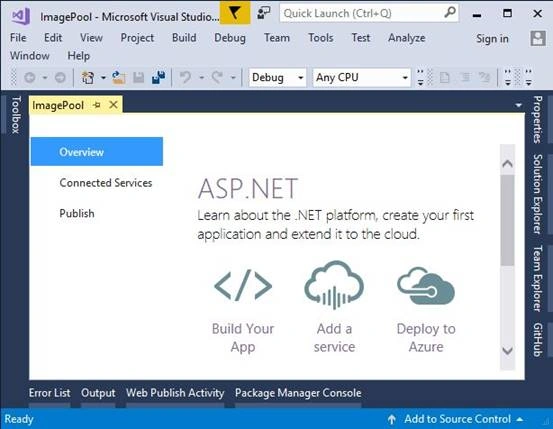
Task: Open the feedback icon beside Quick Launch
Action: coord(263,13)
